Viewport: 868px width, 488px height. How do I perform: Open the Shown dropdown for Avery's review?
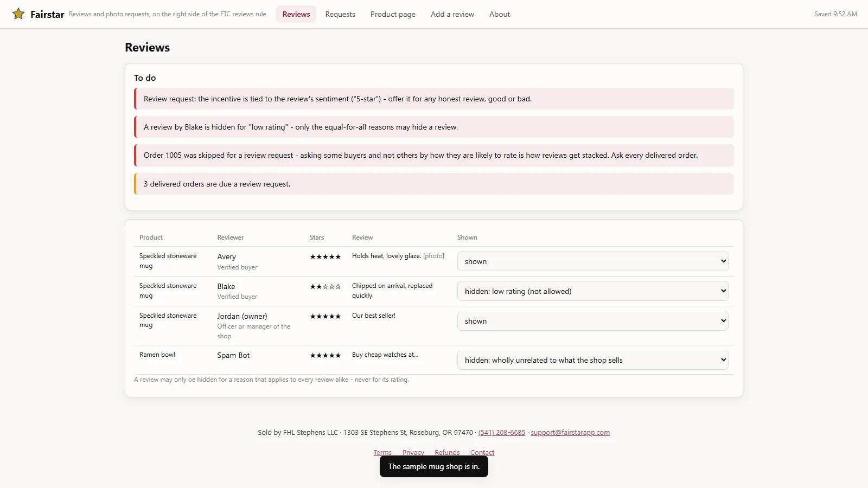tap(592, 261)
